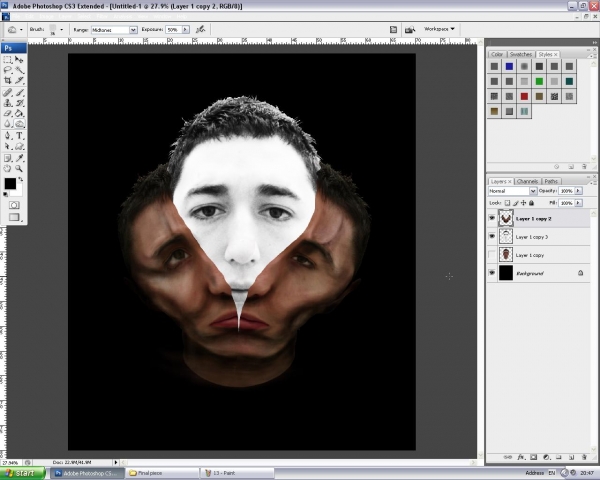Toggle lock transparent pixels
600x480 pixels.
[507, 203]
